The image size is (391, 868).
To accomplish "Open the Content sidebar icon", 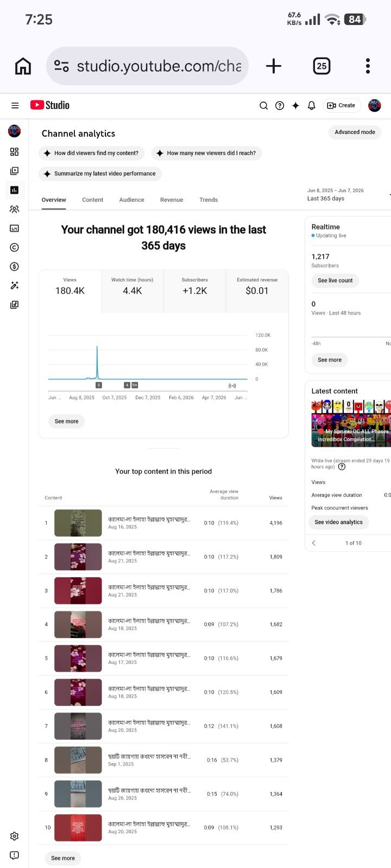I will 15,171.
